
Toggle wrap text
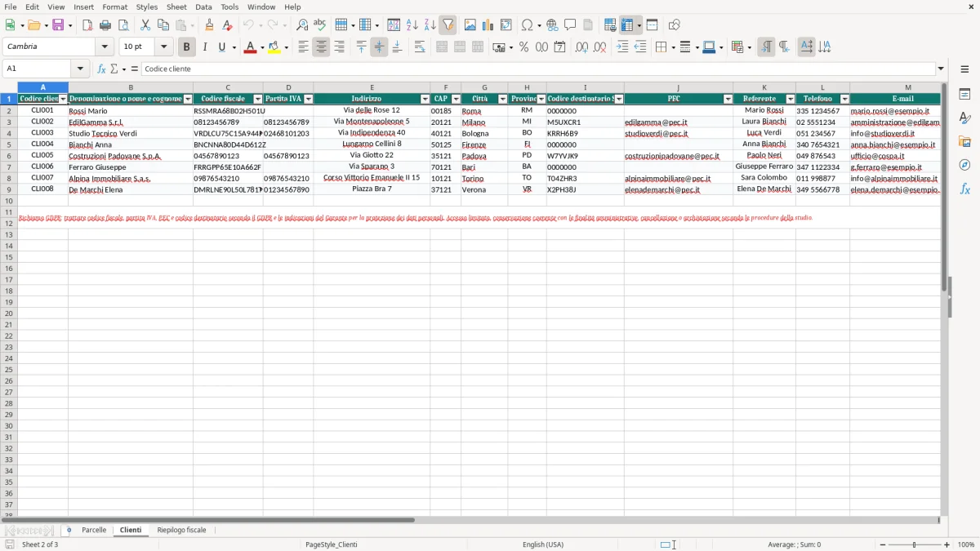click(420, 47)
